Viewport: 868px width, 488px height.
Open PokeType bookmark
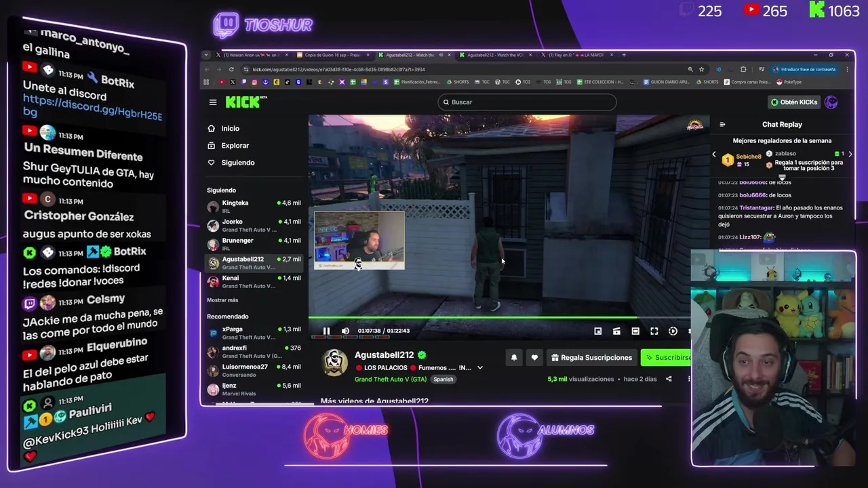pos(790,82)
